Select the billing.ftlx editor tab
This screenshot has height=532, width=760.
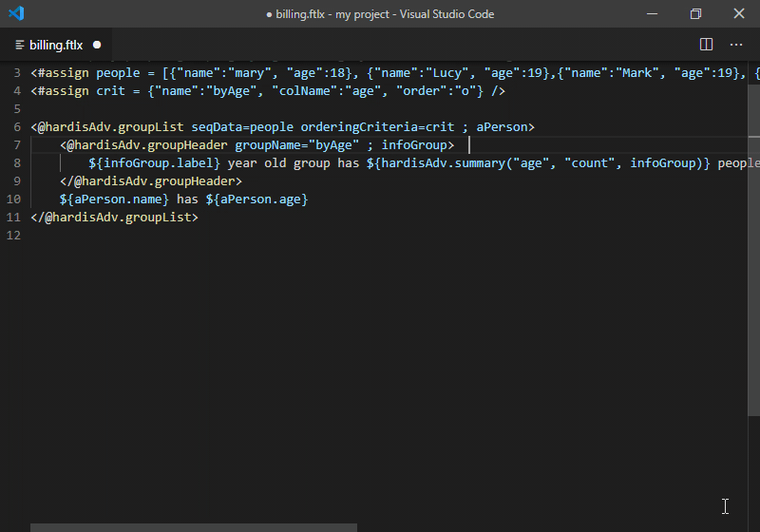tap(56, 45)
